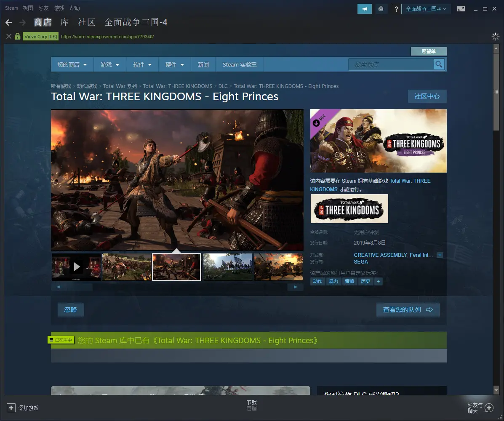
Task: Open 新闻 store tab
Action: click(203, 64)
